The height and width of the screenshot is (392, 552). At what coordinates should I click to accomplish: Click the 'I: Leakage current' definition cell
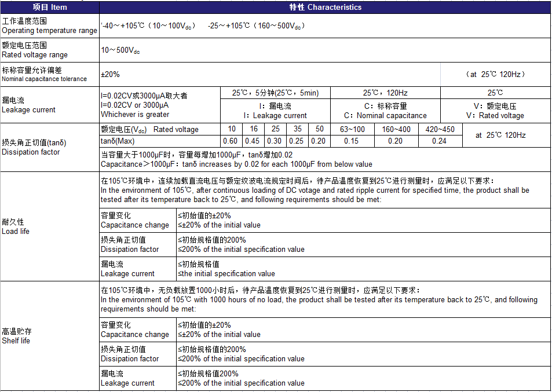click(x=275, y=111)
